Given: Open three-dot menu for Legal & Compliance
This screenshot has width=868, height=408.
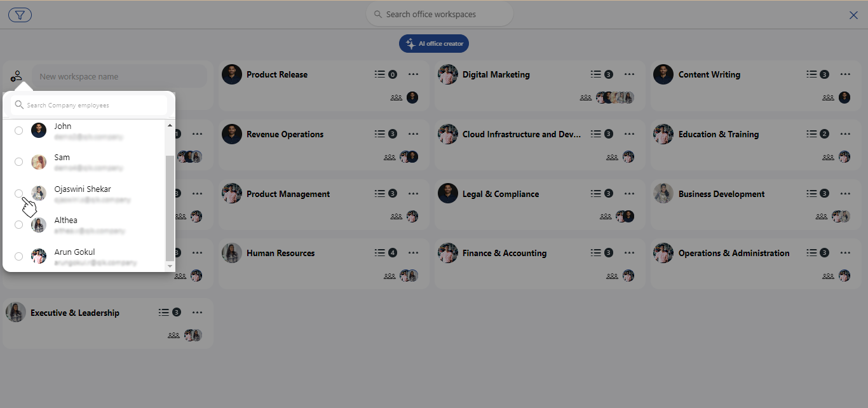Looking at the screenshot, I should click(629, 194).
